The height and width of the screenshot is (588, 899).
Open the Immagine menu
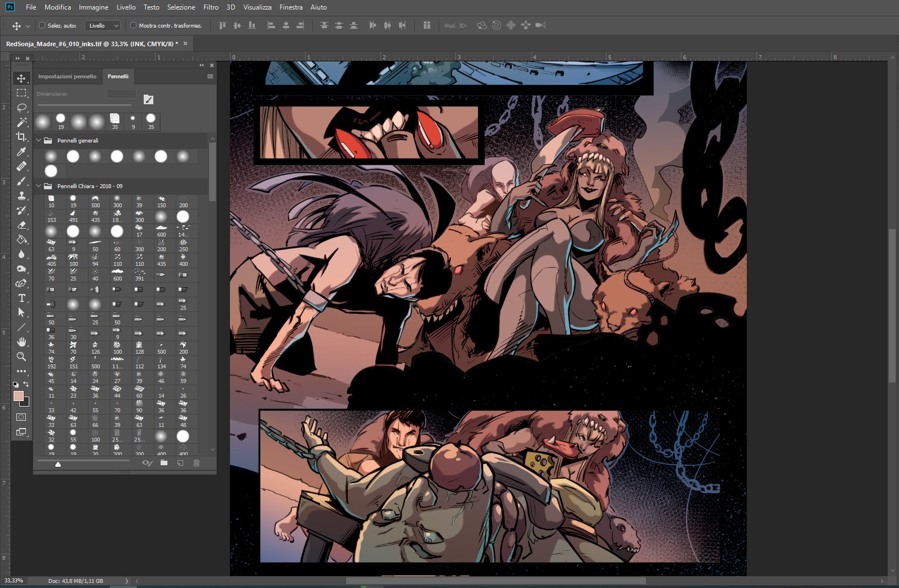coord(94,7)
